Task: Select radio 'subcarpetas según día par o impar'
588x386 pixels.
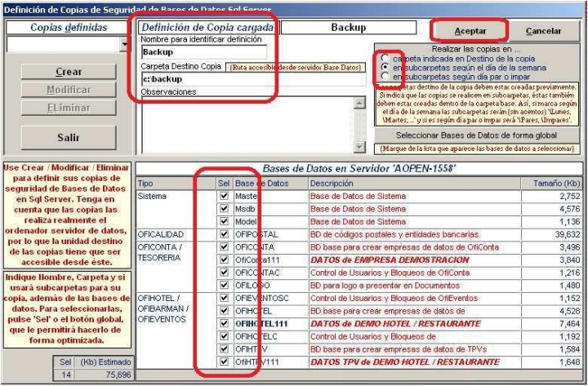Action: pos(385,77)
